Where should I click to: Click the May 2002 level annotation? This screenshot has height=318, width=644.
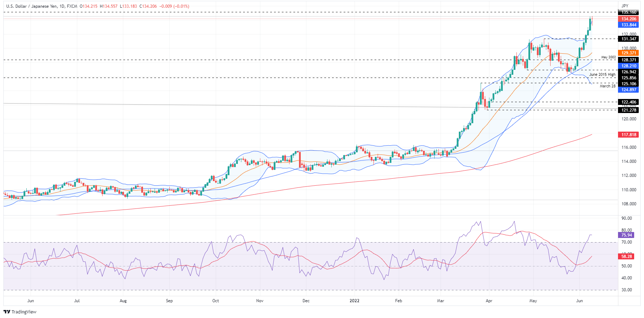(x=609, y=57)
